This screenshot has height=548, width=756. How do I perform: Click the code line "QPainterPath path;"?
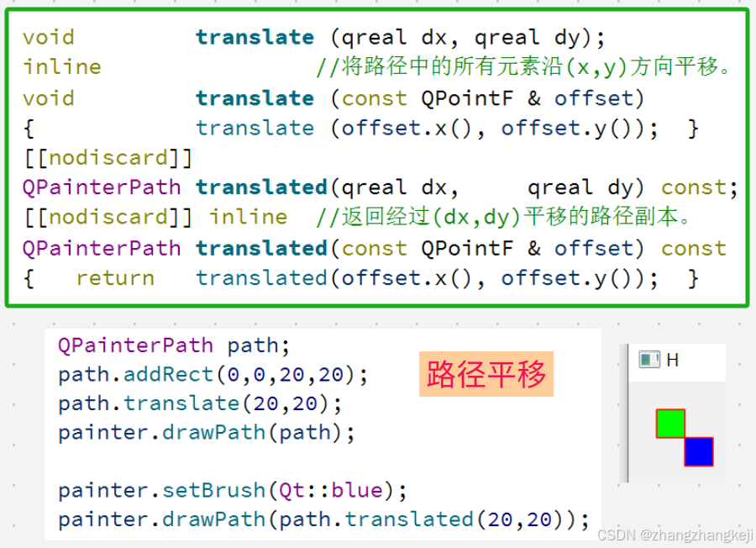point(174,346)
